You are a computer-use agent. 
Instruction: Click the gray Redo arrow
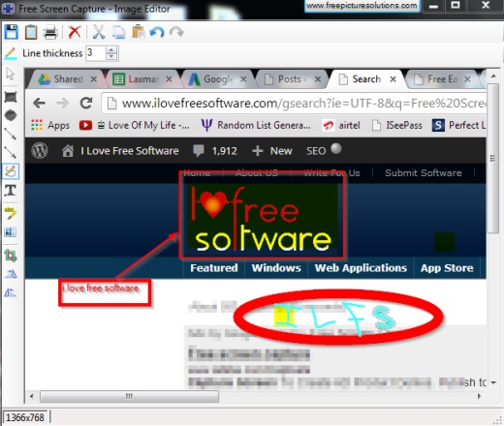pos(176,32)
